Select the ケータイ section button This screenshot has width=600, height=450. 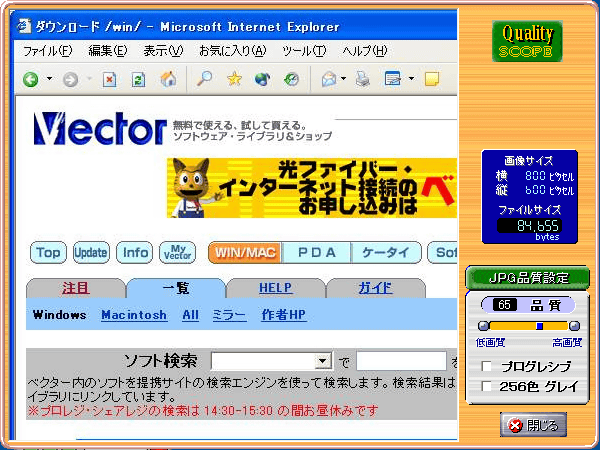click(x=386, y=253)
